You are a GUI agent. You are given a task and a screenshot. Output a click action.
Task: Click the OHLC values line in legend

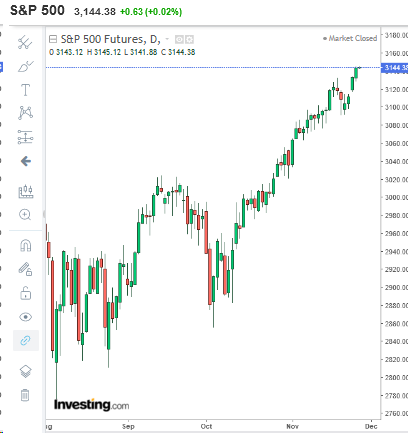[x=122, y=52]
